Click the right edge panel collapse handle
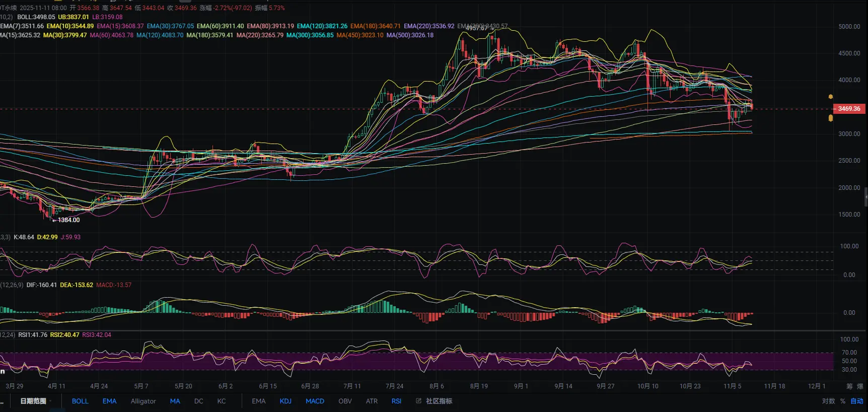868x412 pixels. [x=865, y=196]
